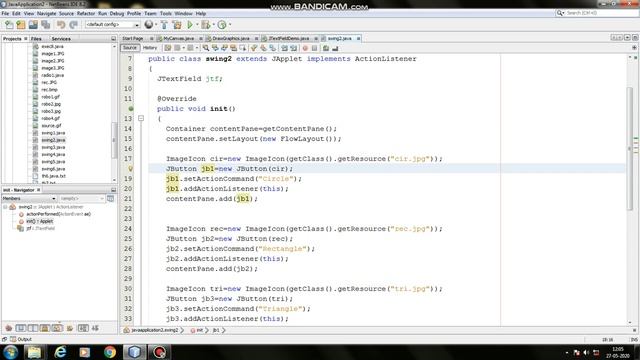The height and width of the screenshot is (360, 640).
Task: Switch to the MyCanvas.java tab
Action: pyautogui.click(x=178, y=38)
